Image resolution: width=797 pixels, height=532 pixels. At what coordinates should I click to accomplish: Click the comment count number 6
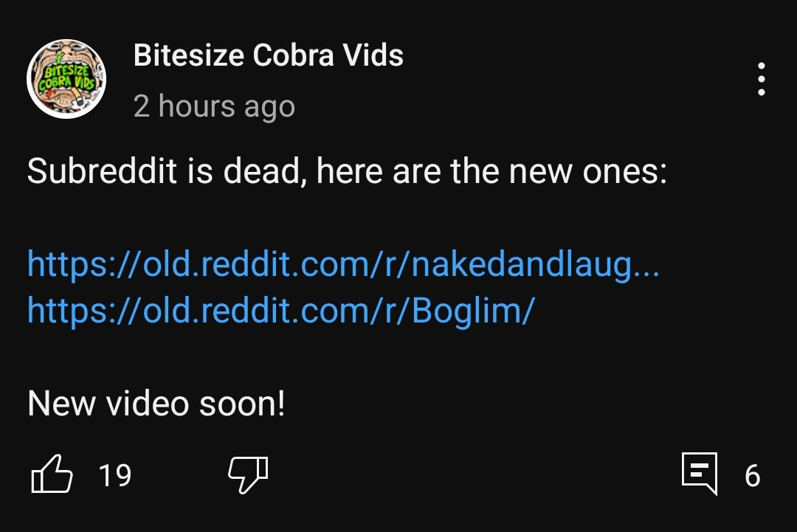coord(752,476)
